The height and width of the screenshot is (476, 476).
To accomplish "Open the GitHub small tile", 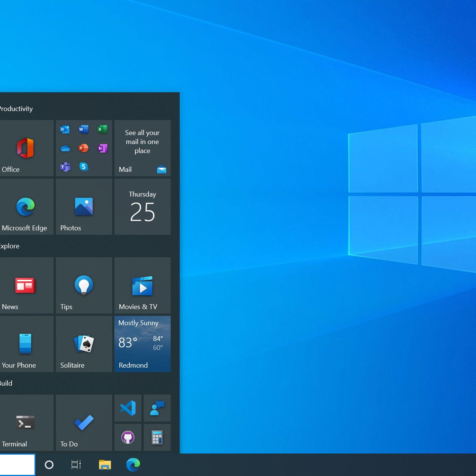I will 128,437.
